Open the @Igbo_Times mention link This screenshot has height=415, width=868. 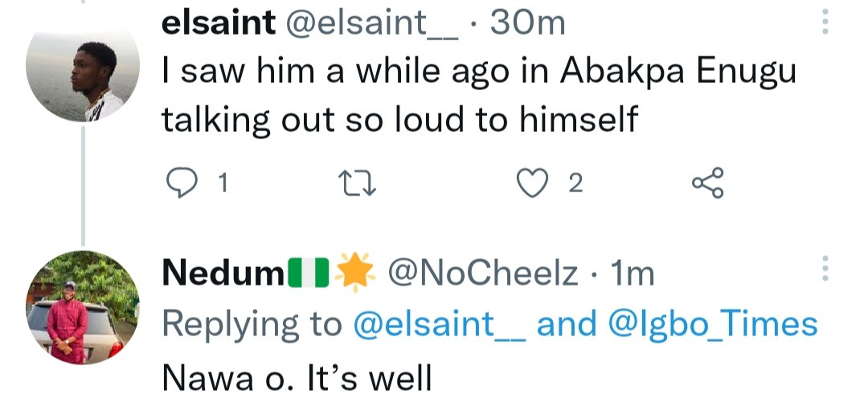[711, 324]
